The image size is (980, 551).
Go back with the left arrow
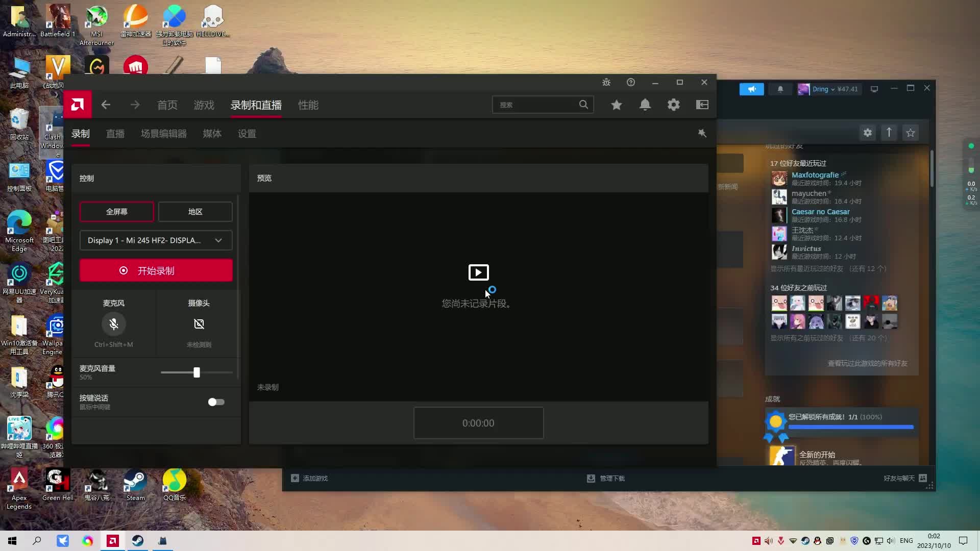click(106, 105)
